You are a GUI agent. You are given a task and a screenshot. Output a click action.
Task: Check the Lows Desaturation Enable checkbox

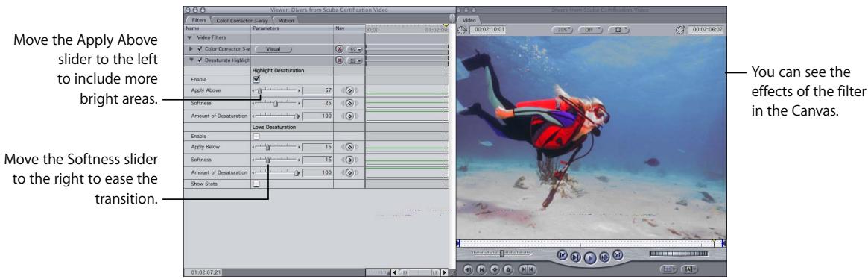pos(256,136)
